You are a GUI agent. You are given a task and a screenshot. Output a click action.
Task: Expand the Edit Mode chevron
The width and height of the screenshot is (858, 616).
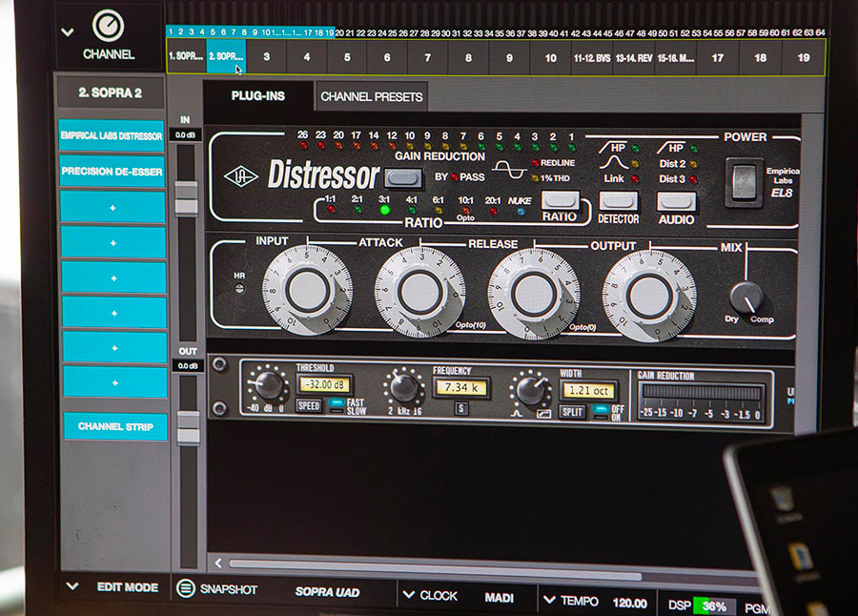(72, 586)
